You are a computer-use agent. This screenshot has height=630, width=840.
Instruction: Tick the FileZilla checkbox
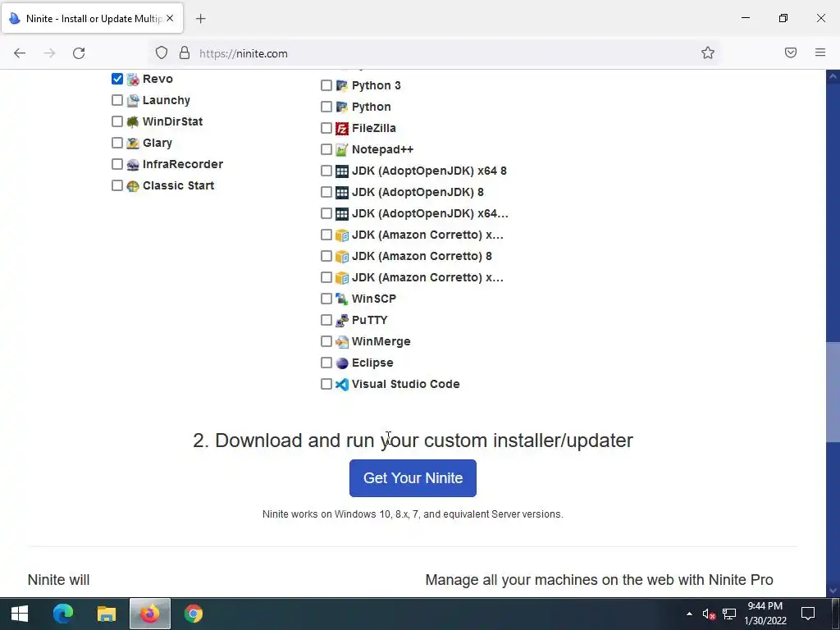point(326,128)
